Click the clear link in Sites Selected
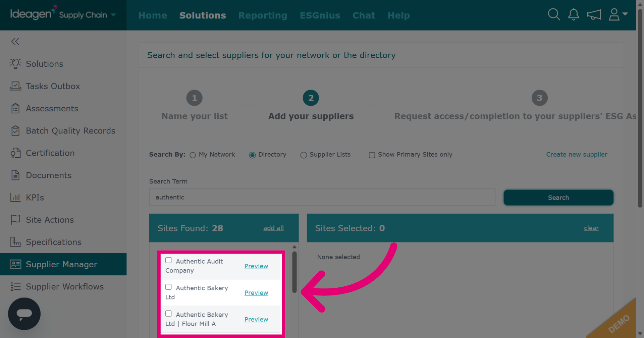Viewport: 644px width, 338px height. click(591, 228)
